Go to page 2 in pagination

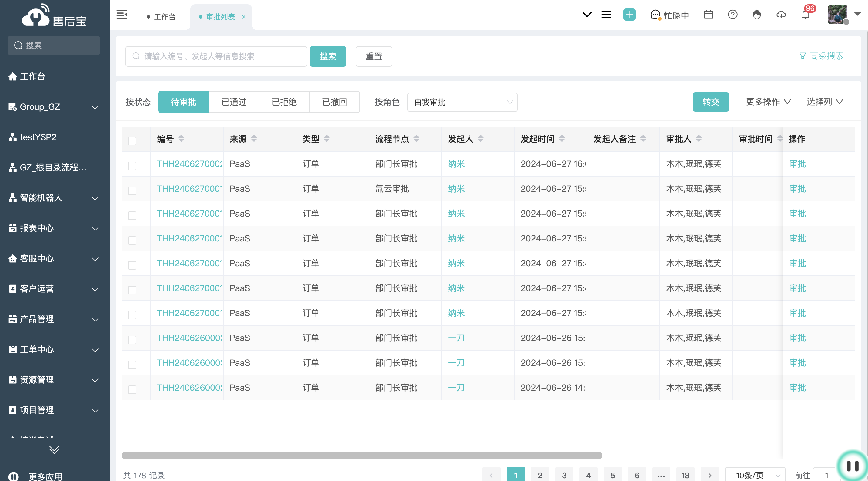[540, 475]
